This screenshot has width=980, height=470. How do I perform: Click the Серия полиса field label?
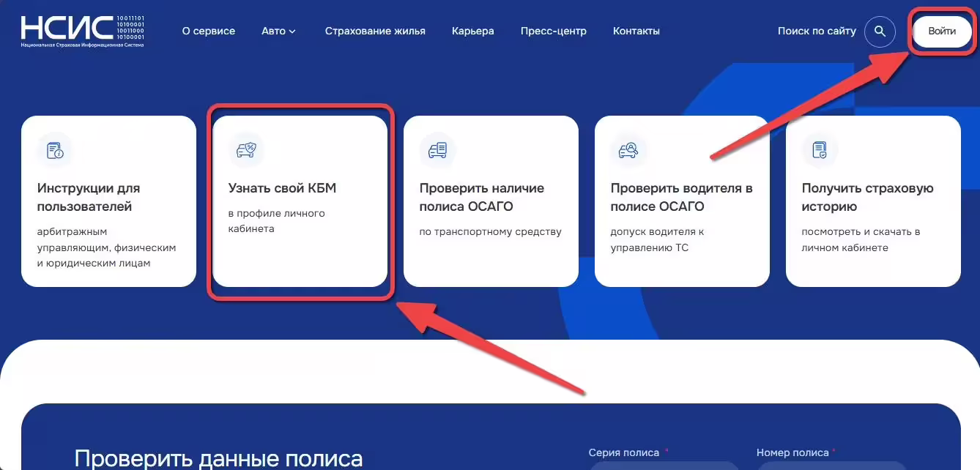tap(623, 453)
